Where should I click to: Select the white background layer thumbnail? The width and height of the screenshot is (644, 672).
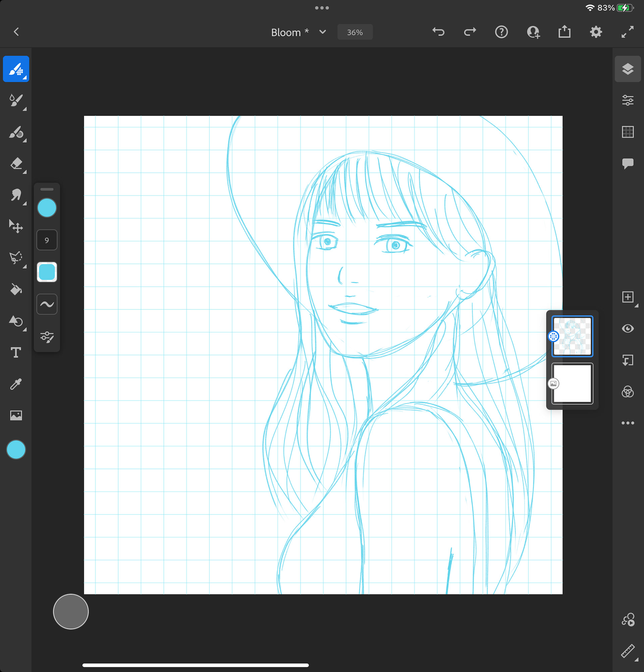[572, 383]
